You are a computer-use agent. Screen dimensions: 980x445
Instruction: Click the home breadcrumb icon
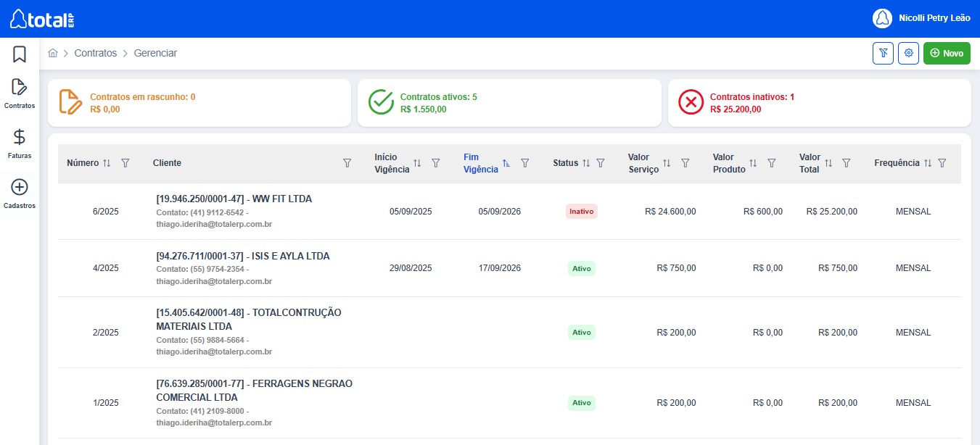click(x=53, y=54)
